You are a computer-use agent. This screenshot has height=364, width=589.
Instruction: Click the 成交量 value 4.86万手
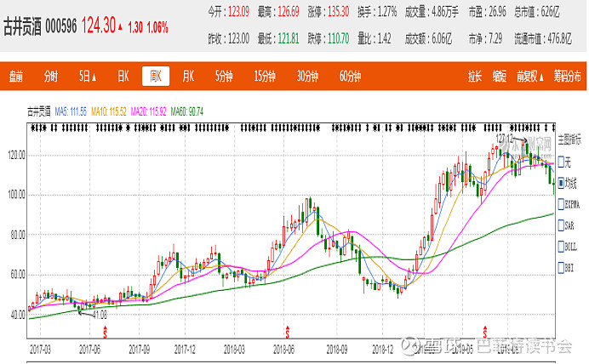point(445,12)
